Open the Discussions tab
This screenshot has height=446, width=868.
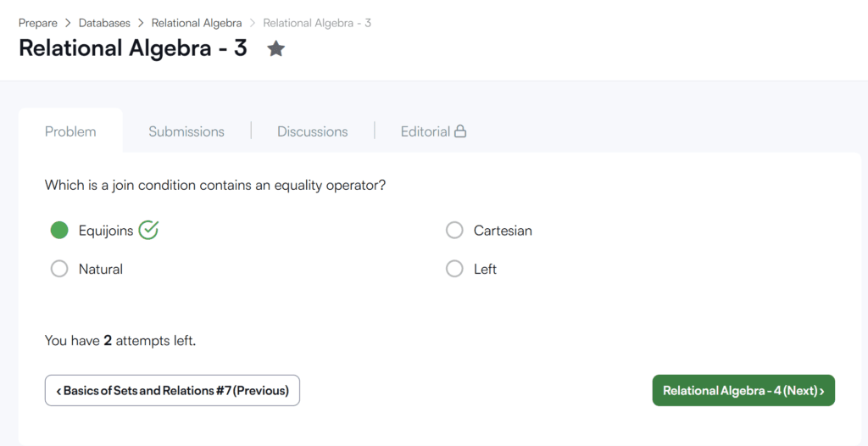312,131
